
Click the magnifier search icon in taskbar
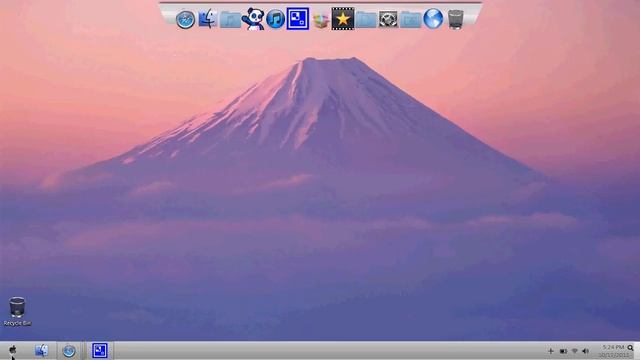point(631,348)
